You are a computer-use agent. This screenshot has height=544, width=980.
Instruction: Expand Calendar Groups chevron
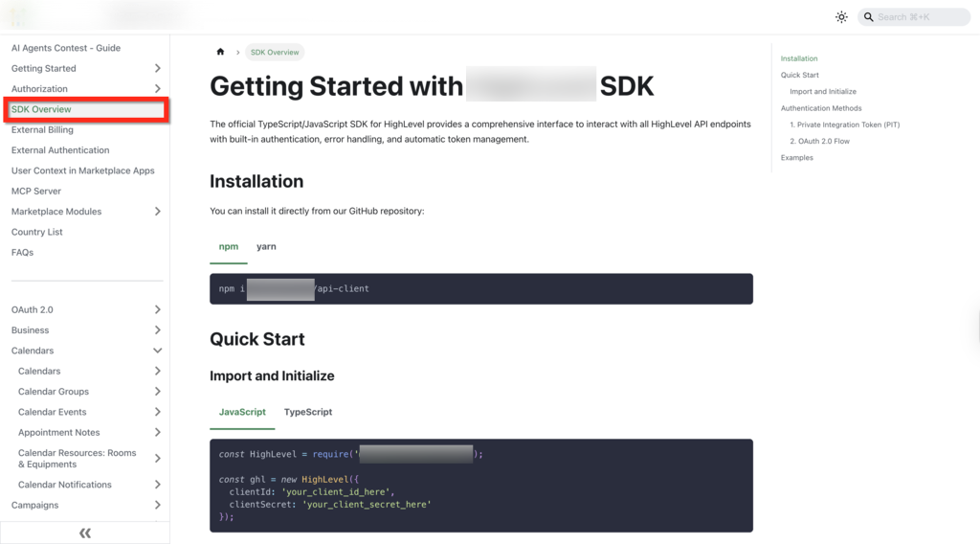point(158,392)
